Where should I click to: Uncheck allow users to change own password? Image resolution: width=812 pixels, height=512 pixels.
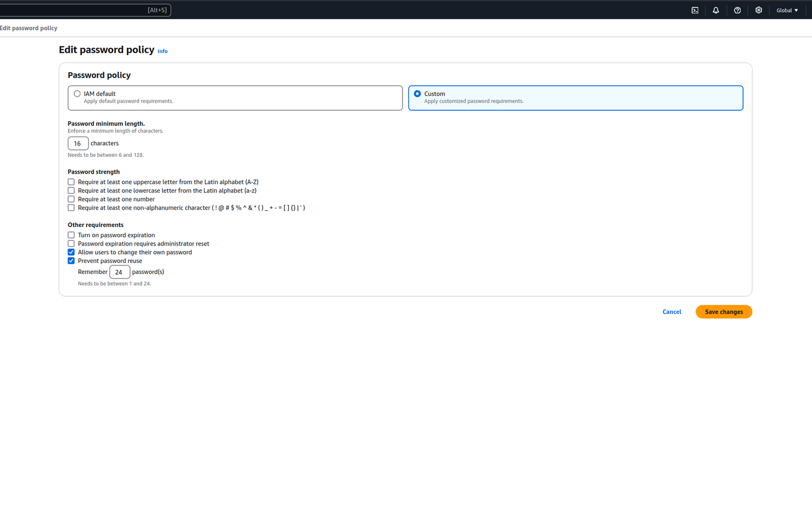(71, 253)
